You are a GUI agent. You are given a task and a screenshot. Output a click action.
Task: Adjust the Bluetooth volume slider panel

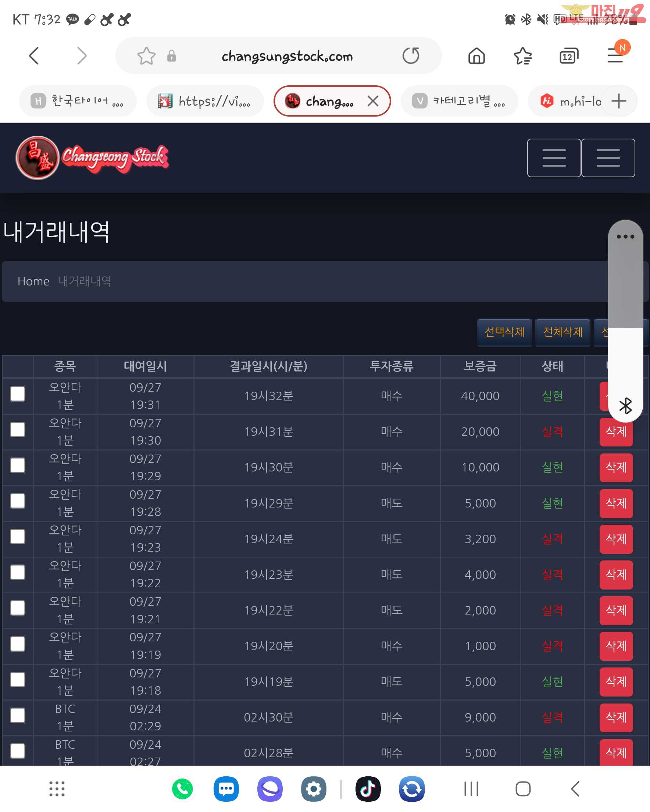coord(625,321)
